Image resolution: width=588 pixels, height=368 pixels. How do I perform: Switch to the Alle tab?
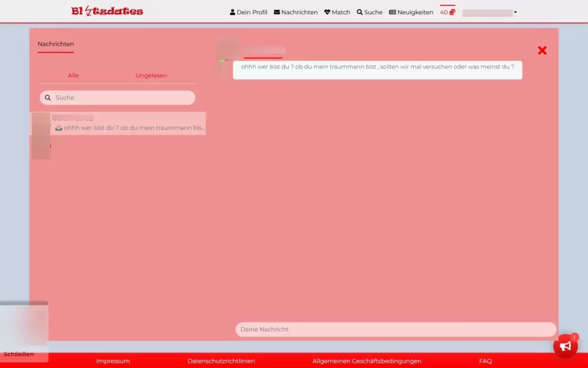pos(73,75)
